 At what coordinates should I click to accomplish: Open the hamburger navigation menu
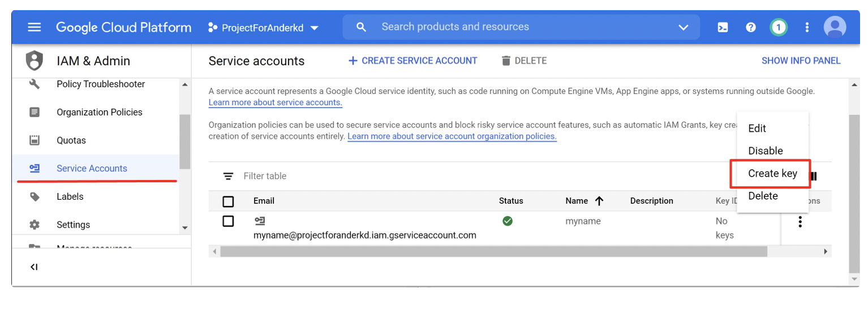35,27
